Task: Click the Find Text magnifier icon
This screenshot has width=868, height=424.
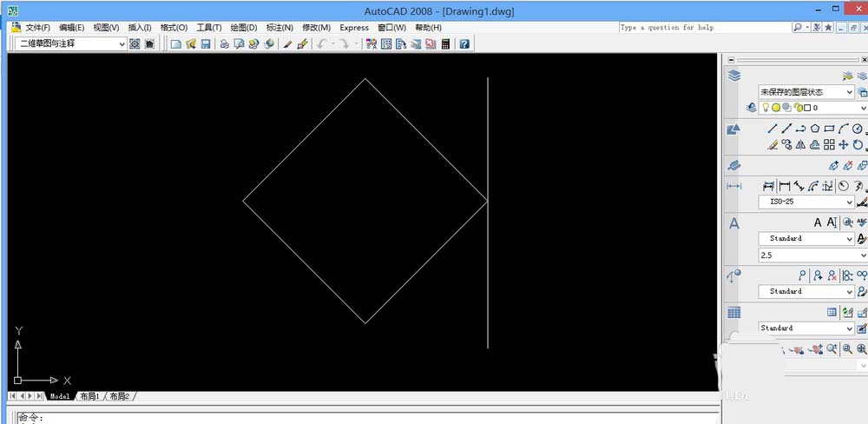Action: point(847,222)
